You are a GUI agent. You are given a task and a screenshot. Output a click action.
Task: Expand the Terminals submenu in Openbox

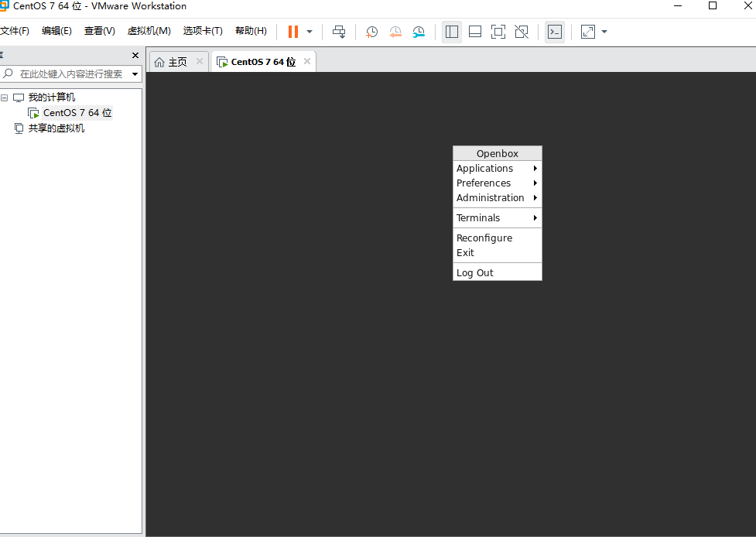point(497,218)
